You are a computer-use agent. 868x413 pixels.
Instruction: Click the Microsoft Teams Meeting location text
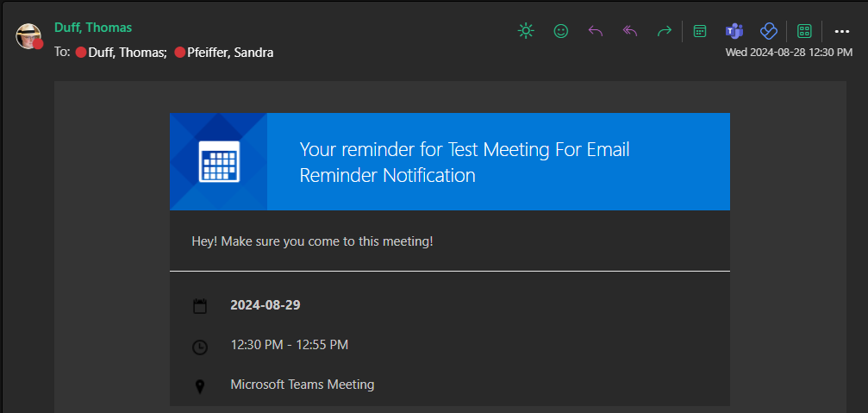pos(303,385)
